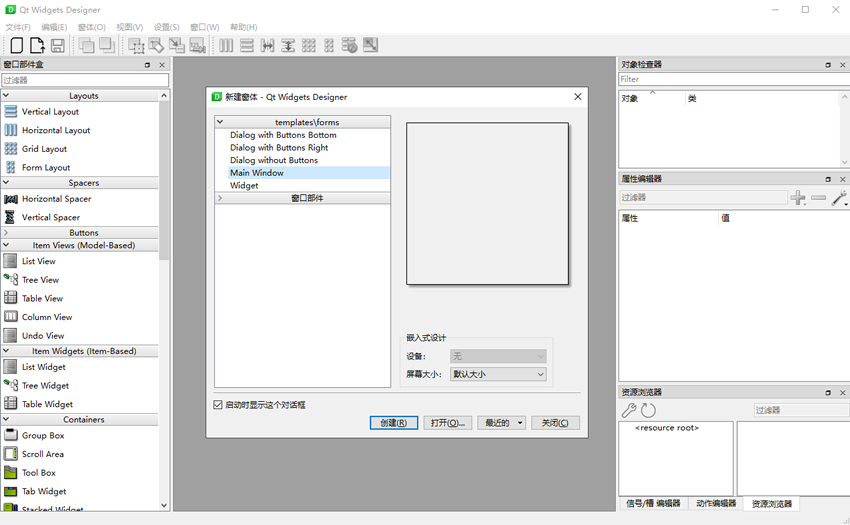Select the Edit Buddies mode icon

[x=177, y=46]
